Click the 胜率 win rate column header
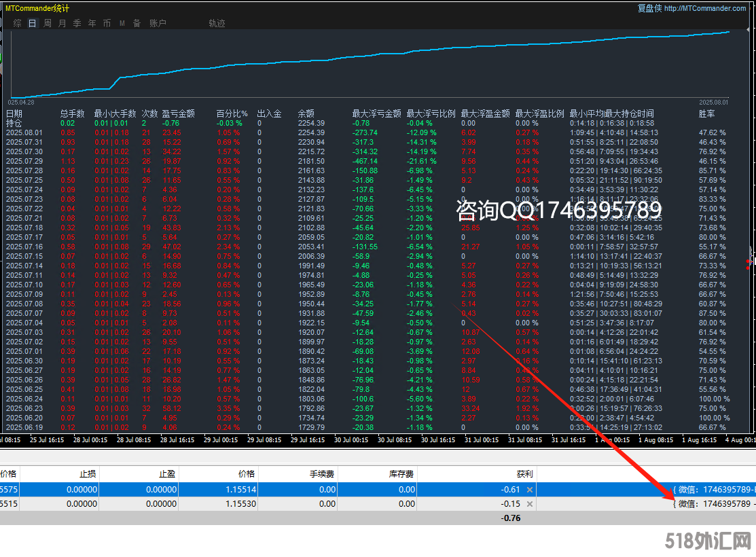This screenshot has width=756, height=557. 706,114
